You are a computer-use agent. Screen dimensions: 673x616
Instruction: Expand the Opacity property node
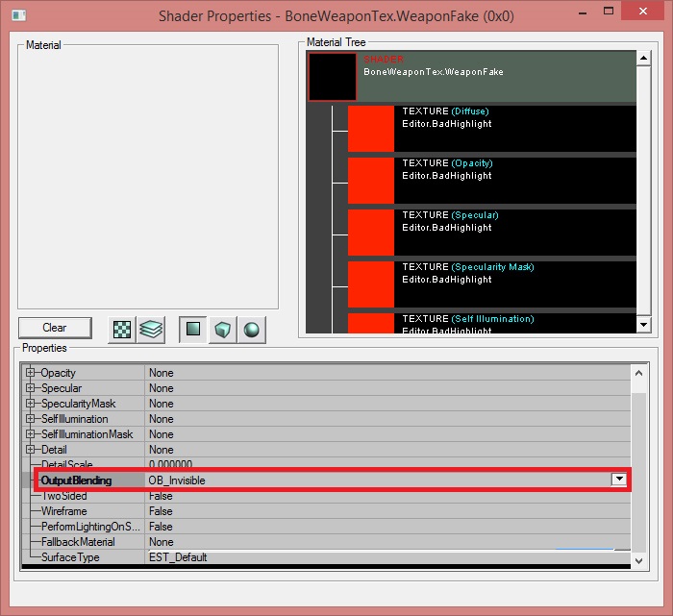coord(30,372)
